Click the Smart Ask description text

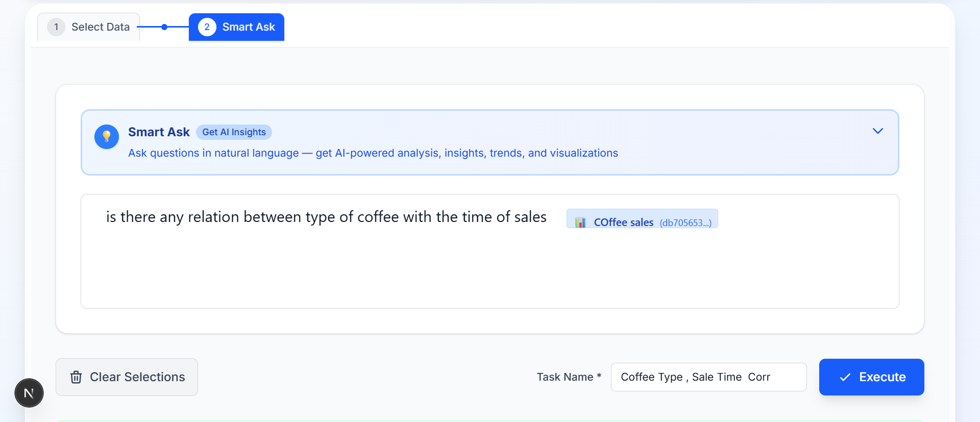point(373,153)
